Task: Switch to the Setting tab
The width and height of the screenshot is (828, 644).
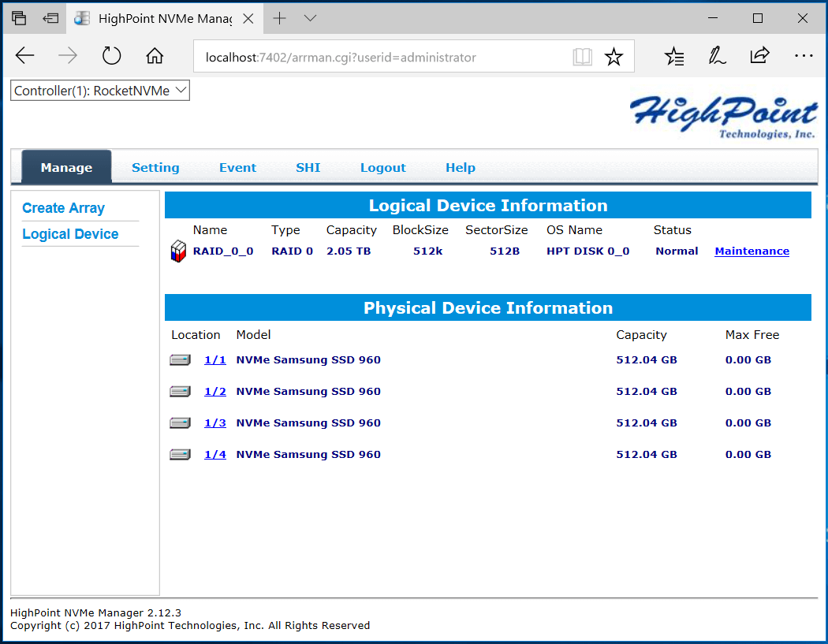Action: pyautogui.click(x=155, y=167)
